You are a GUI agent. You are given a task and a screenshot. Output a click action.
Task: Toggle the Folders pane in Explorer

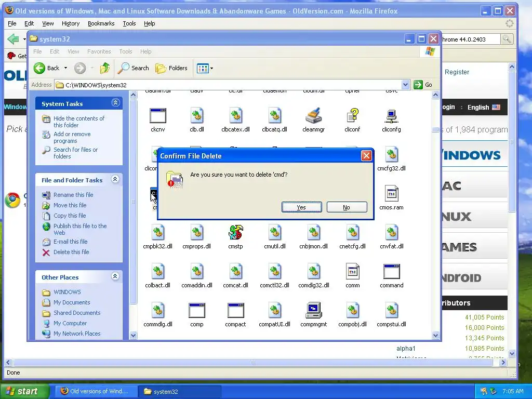171,68
